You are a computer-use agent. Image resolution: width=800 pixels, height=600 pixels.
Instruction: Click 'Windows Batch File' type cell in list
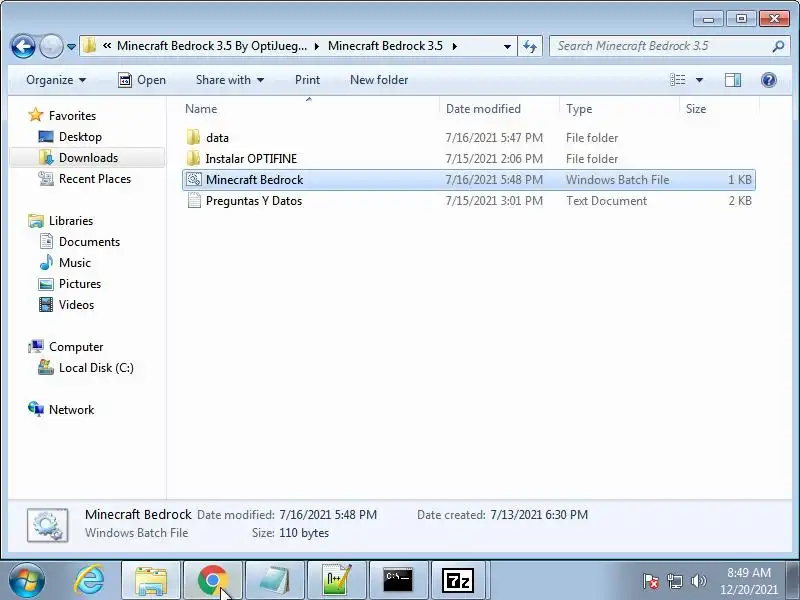pyautogui.click(x=617, y=180)
